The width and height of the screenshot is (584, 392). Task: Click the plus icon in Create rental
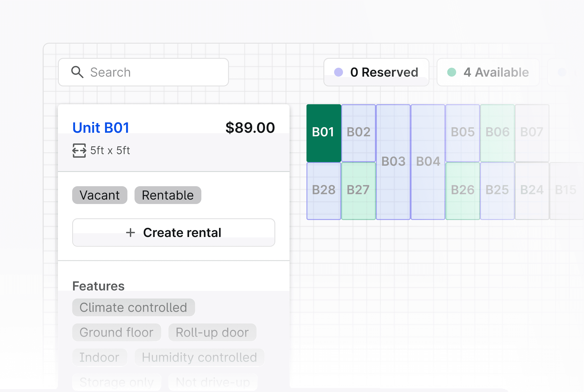[x=130, y=233]
